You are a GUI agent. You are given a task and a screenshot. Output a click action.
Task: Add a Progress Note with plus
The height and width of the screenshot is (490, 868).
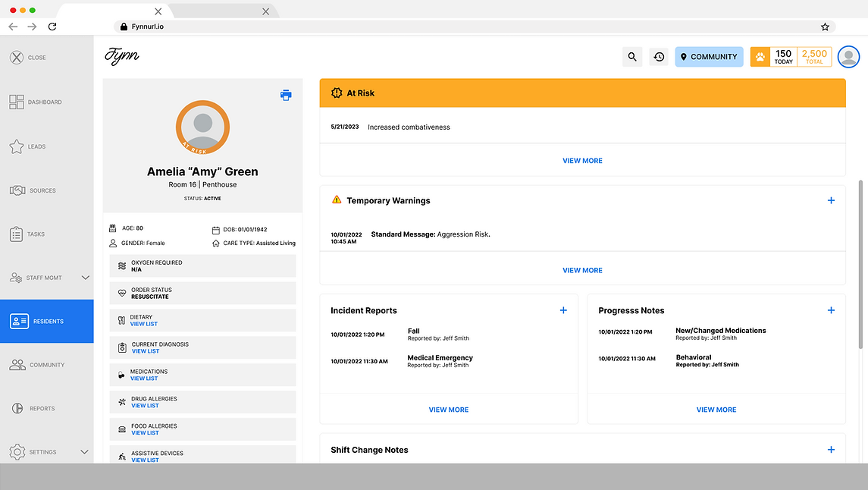coord(831,310)
